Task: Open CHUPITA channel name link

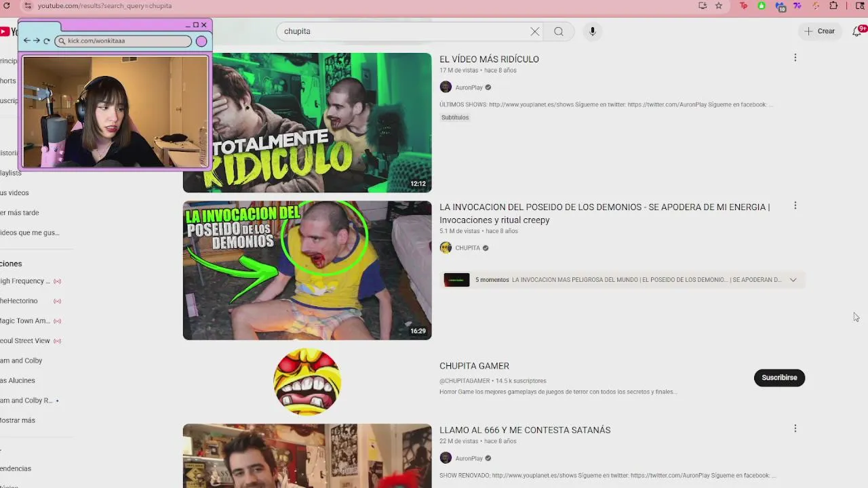Action: [x=467, y=248]
